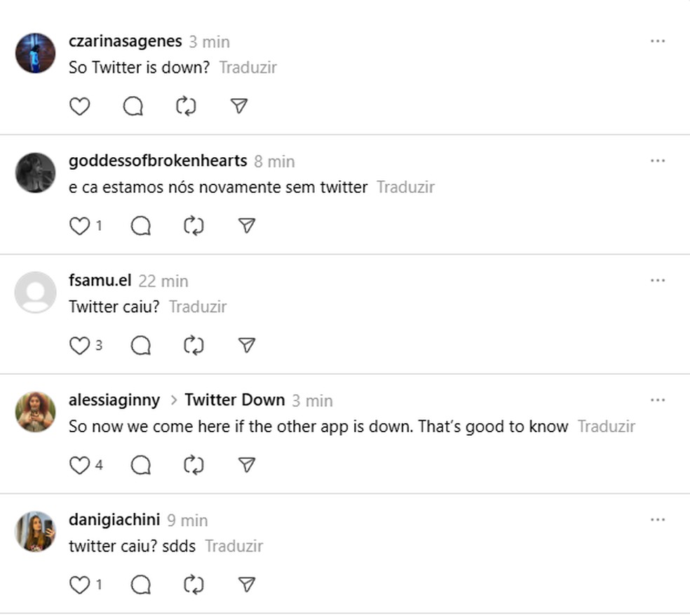Repost danigiachini's twitter caiu post
Image resolution: width=690 pixels, height=616 pixels.
point(194,584)
